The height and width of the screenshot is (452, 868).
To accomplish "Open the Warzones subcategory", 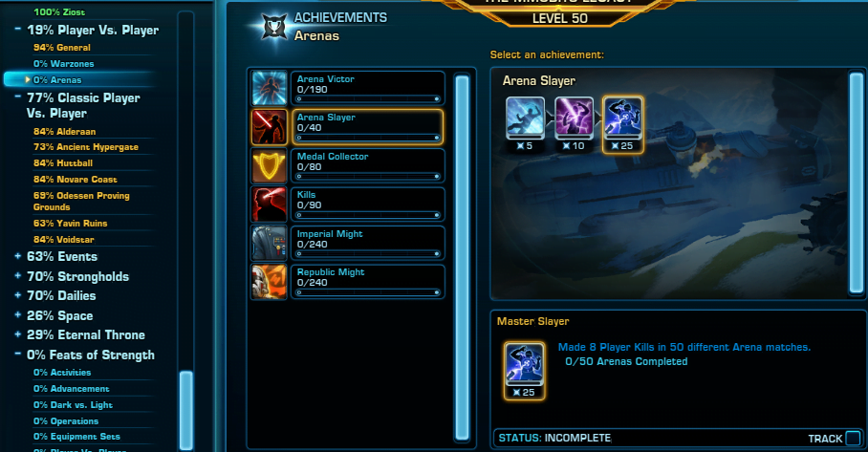I will pyautogui.click(x=63, y=64).
